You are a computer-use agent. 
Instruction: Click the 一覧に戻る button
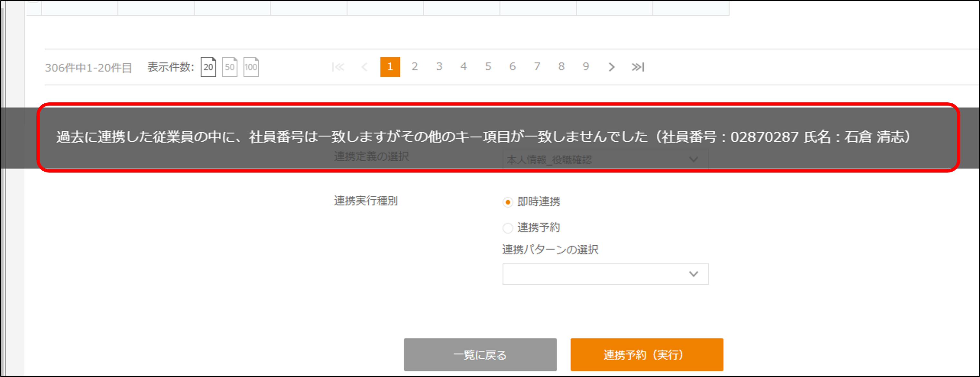(x=480, y=354)
